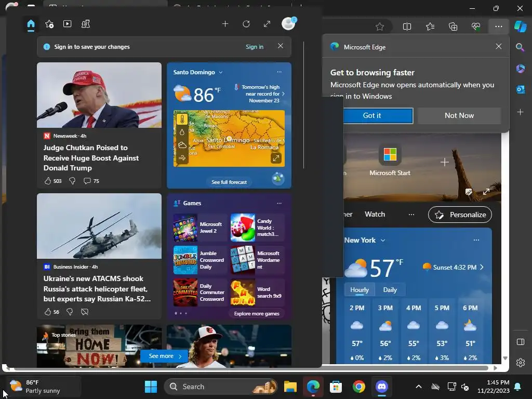The image size is (532, 399).
Task: Select the Watch tab on Edge page
Action: (x=375, y=215)
